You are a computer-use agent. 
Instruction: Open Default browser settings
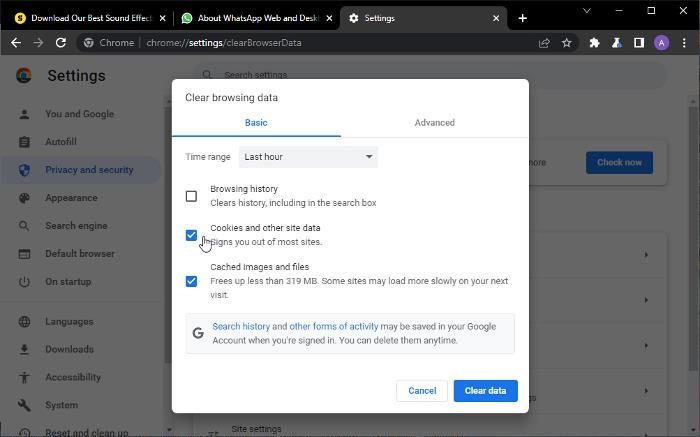80,254
